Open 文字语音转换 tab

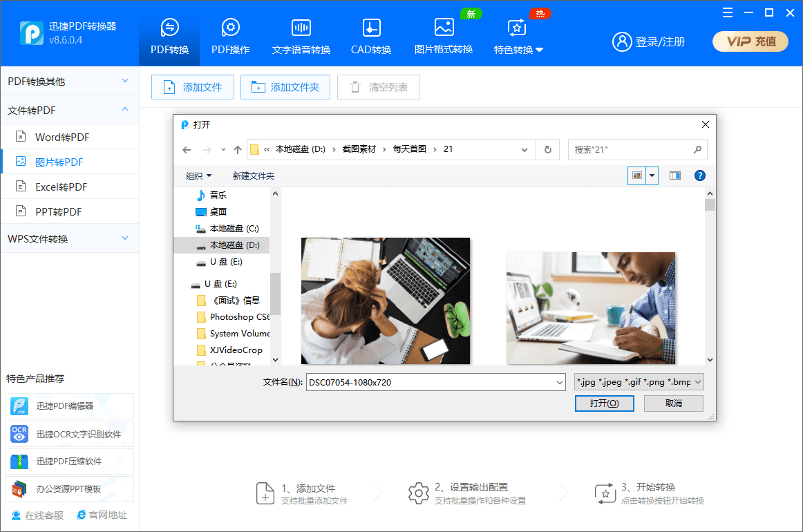[301, 36]
